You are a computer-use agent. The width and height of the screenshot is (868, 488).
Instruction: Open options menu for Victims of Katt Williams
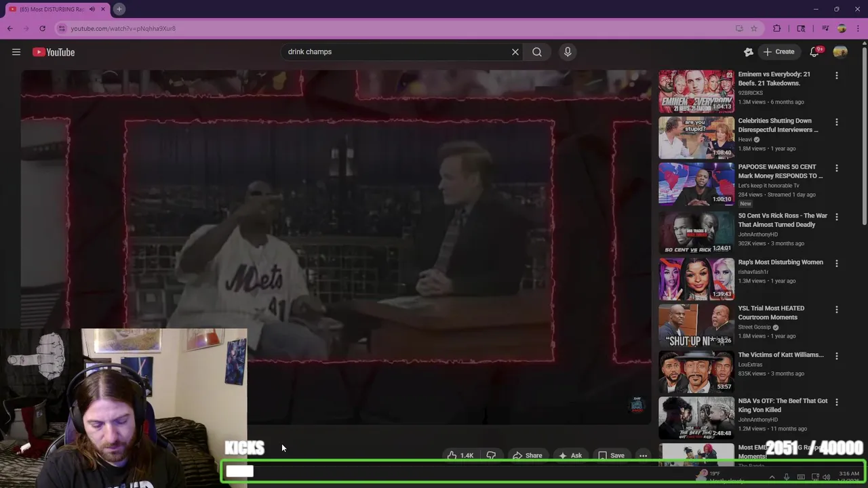pos(837,356)
